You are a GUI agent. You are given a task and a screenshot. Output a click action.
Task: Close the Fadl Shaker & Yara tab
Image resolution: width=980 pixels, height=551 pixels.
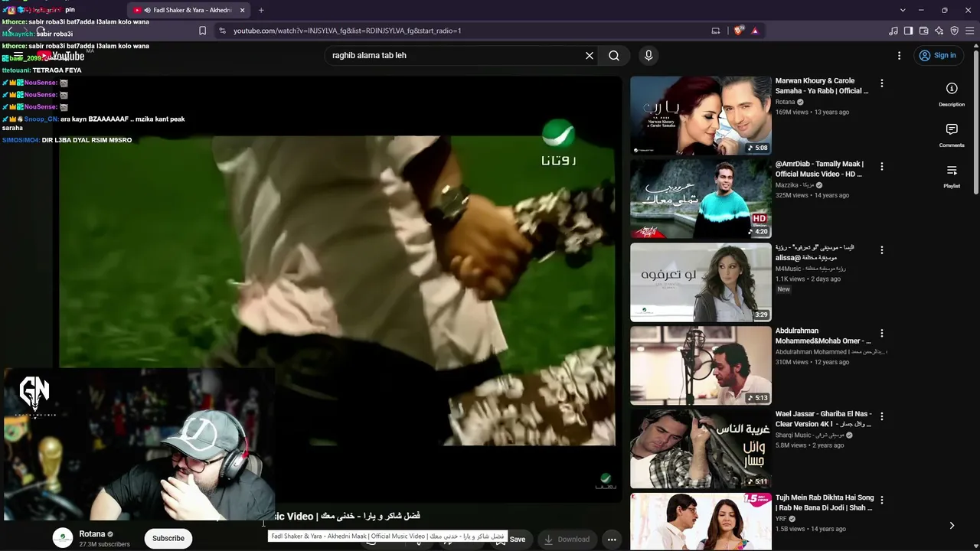243,10
